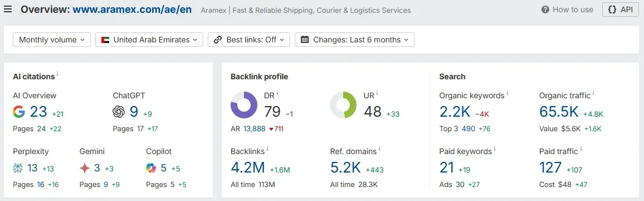Open the Ref. domains 5.2K value
This screenshot has height=201, width=644.
pos(345,167)
